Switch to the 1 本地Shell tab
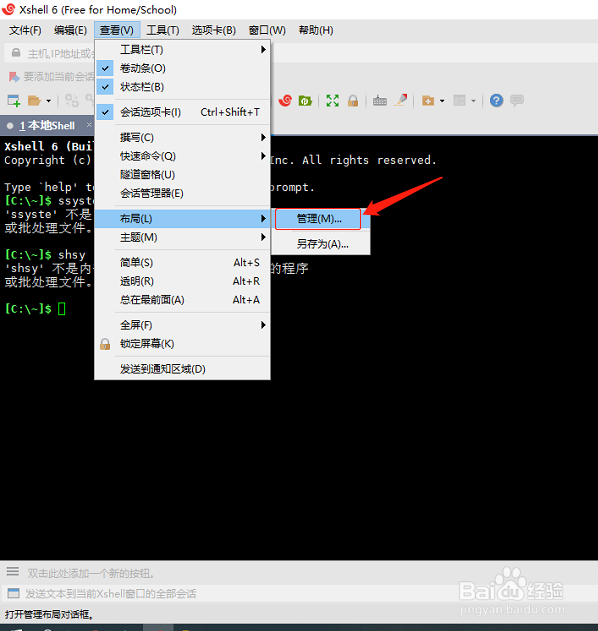The image size is (598, 631). 47,126
